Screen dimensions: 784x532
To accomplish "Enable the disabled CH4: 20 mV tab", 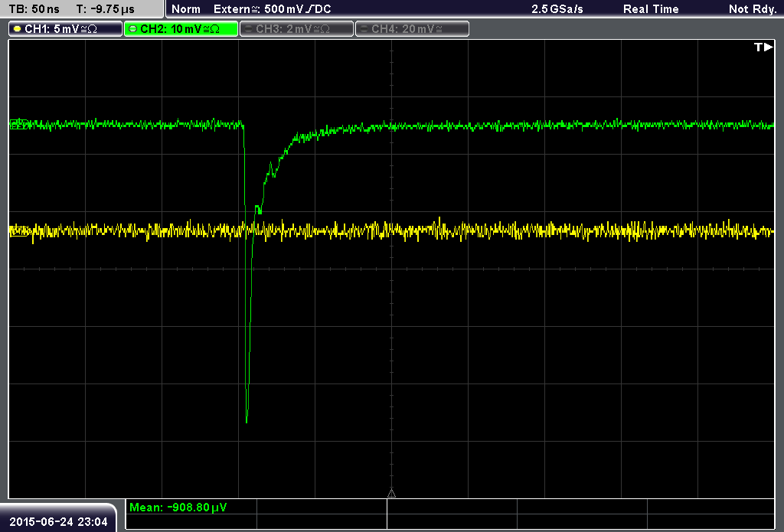I will point(412,29).
